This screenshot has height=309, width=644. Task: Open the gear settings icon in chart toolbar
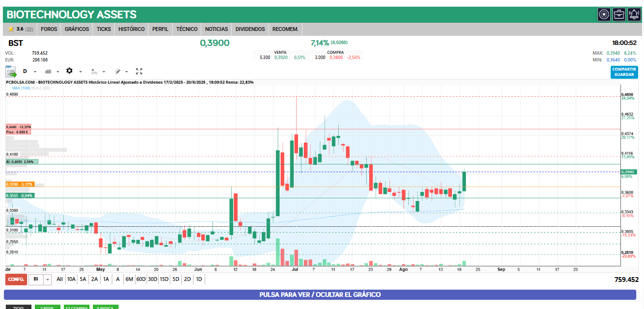coord(69,71)
